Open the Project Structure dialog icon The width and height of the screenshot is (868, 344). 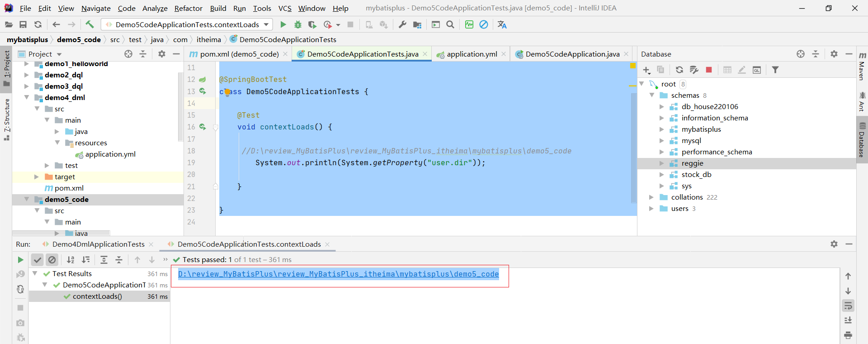coord(417,24)
